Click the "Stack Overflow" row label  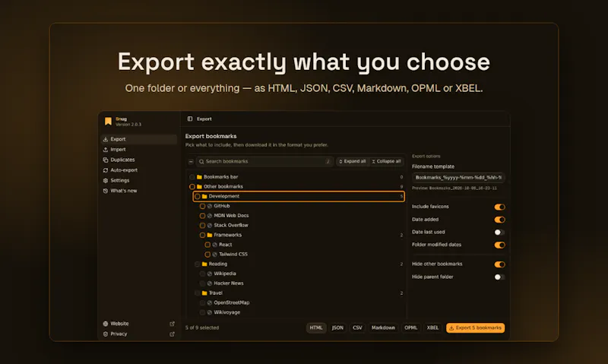pyautogui.click(x=231, y=226)
